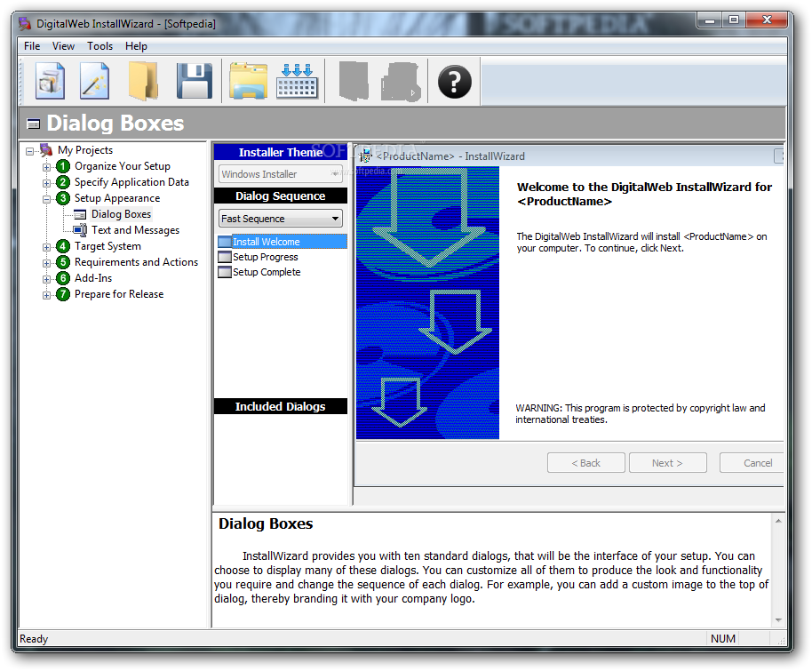The image size is (812, 671).
Task: Select Prepare for Release tree item
Action: (119, 294)
